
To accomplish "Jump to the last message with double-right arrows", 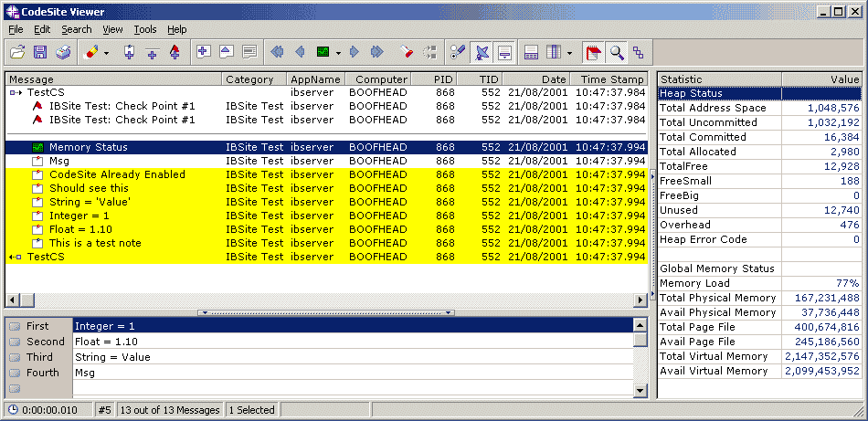I will 376,52.
